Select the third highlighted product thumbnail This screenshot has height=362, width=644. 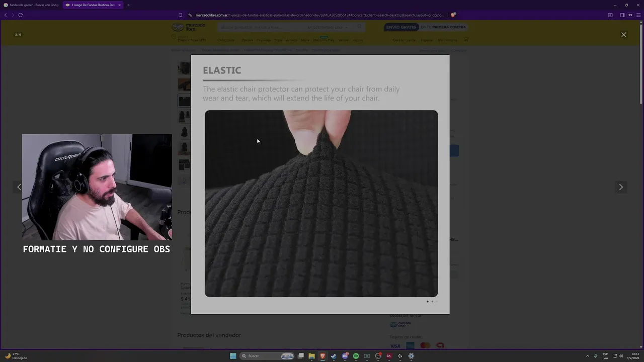pos(184,101)
